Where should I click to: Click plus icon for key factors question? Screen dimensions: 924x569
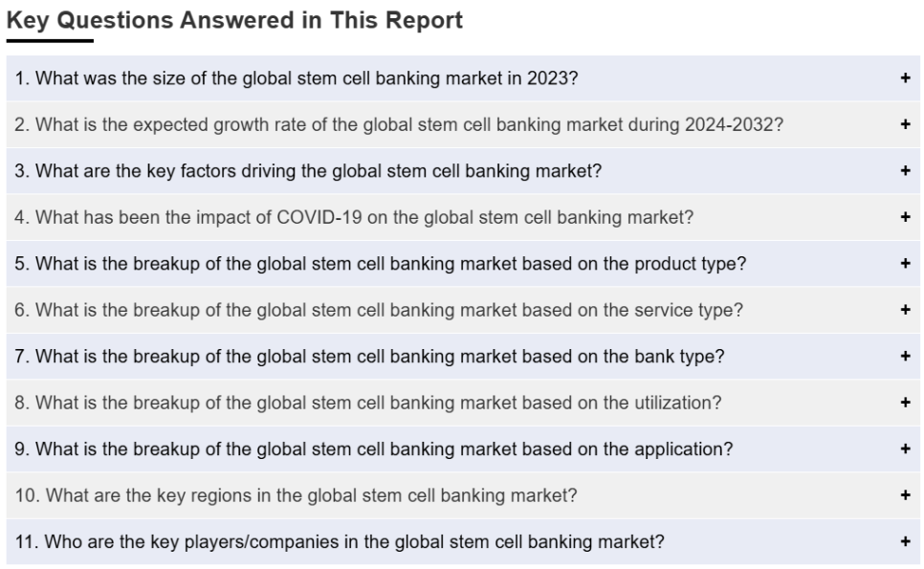[x=905, y=171]
